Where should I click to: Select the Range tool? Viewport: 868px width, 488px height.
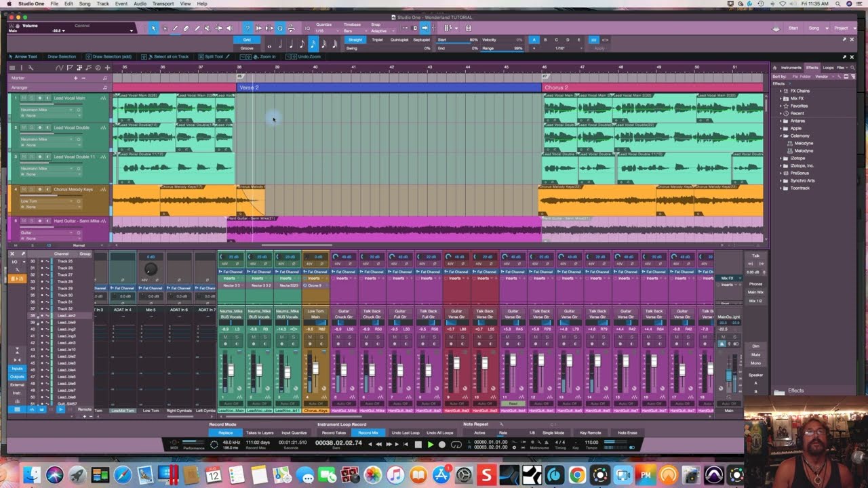(x=165, y=28)
